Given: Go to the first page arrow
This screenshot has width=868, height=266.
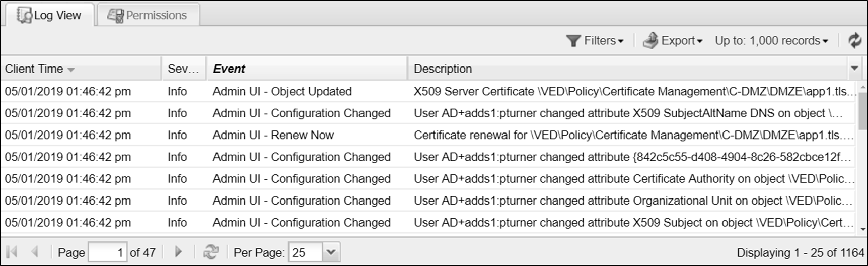Looking at the screenshot, I should coord(12,252).
